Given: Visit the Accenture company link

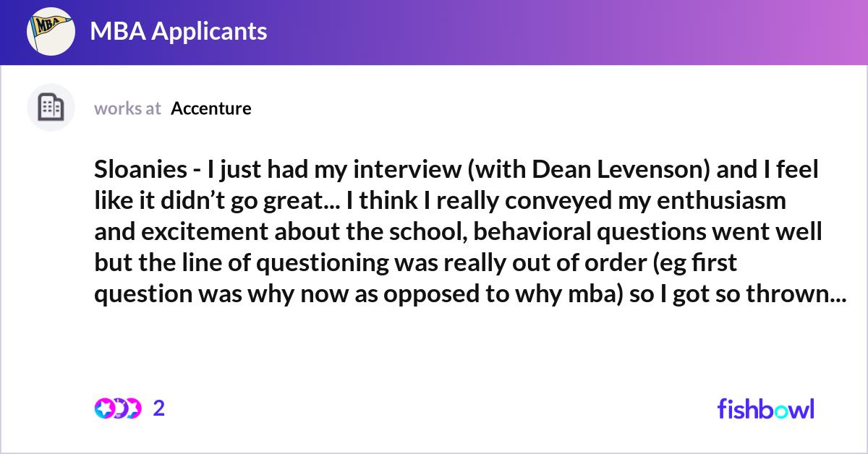Looking at the screenshot, I should pyautogui.click(x=211, y=108).
